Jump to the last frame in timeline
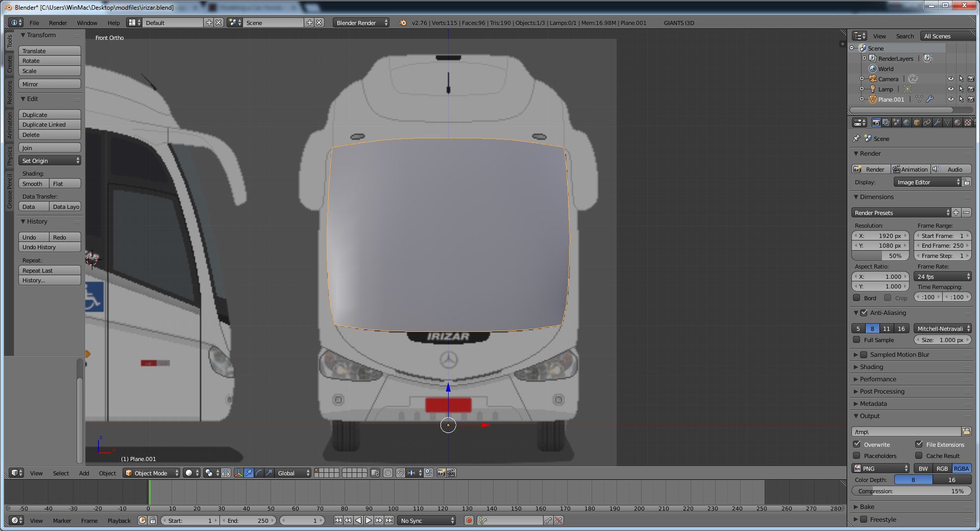Viewport: 980px width, 531px height. point(389,520)
